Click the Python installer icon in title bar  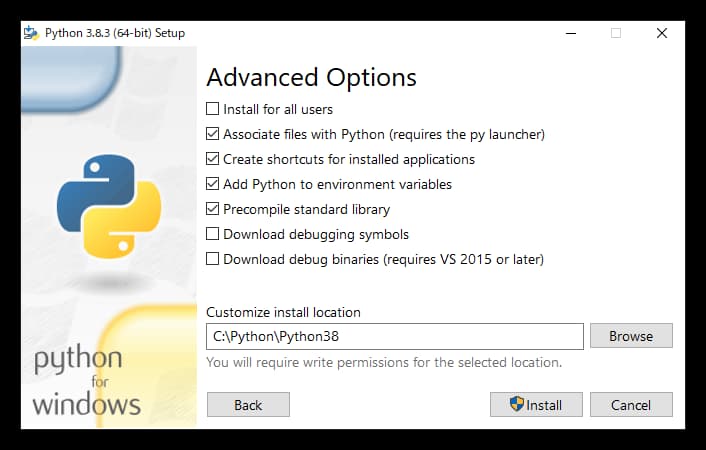pos(32,33)
